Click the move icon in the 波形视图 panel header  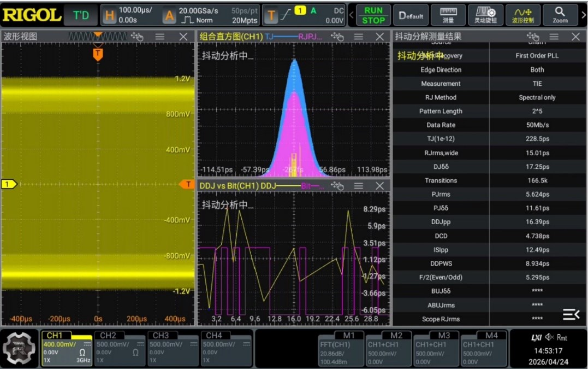(x=137, y=37)
